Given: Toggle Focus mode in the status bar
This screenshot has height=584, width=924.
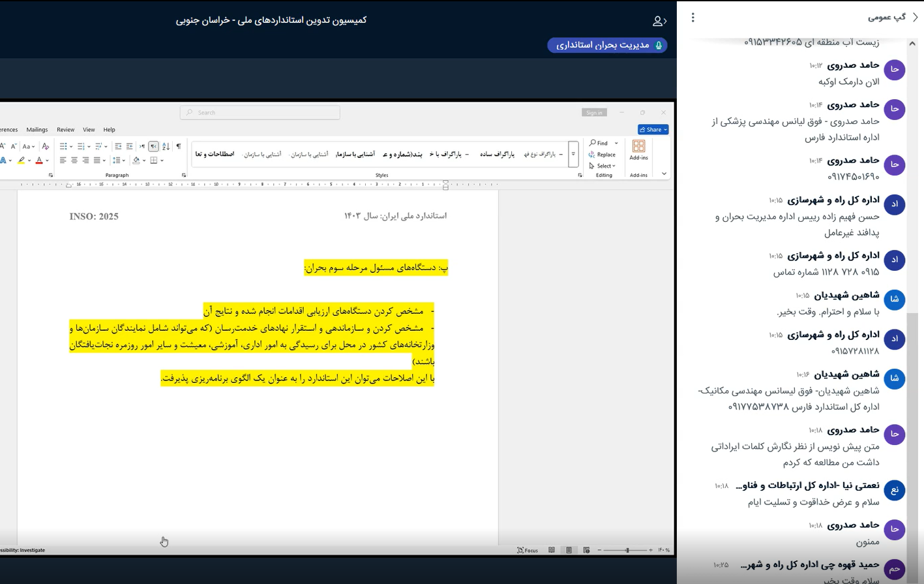Looking at the screenshot, I should click(527, 550).
